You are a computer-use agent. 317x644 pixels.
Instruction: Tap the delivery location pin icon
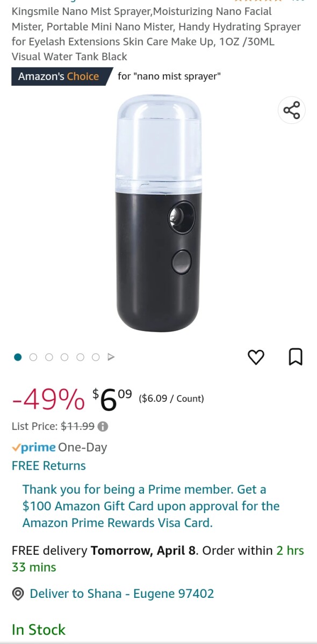[x=18, y=594]
